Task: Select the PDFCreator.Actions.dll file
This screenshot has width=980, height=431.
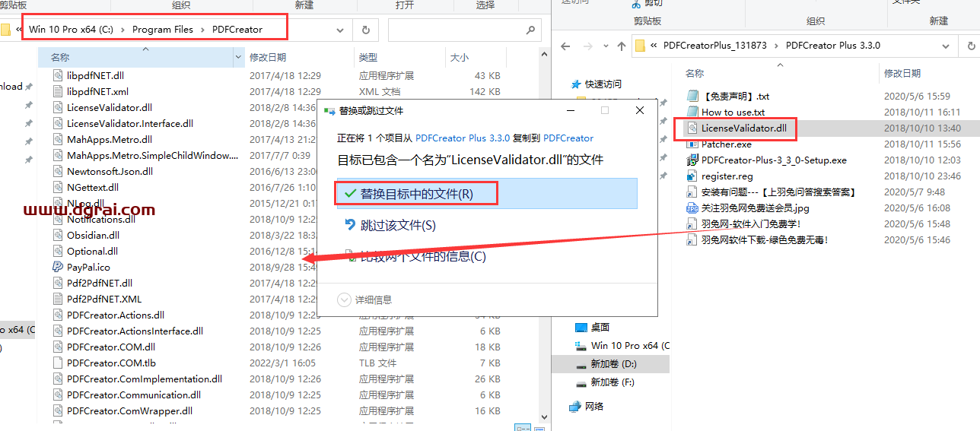Action: [x=115, y=315]
